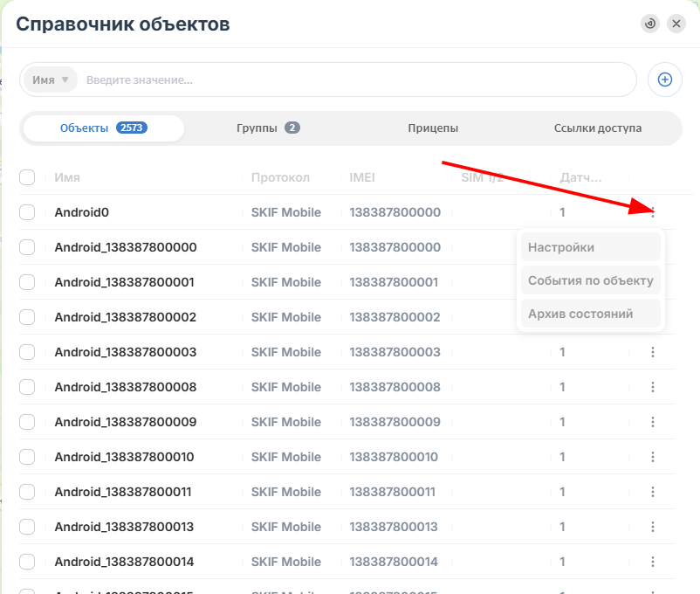The height and width of the screenshot is (594, 700).
Task: Check the Android_138387800000 row checkbox
Action: click(27, 247)
